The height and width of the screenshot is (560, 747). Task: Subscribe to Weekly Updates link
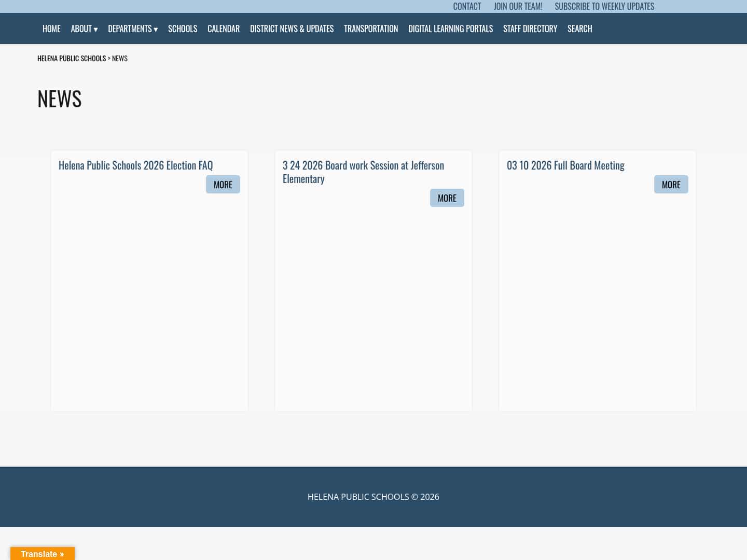tap(604, 6)
